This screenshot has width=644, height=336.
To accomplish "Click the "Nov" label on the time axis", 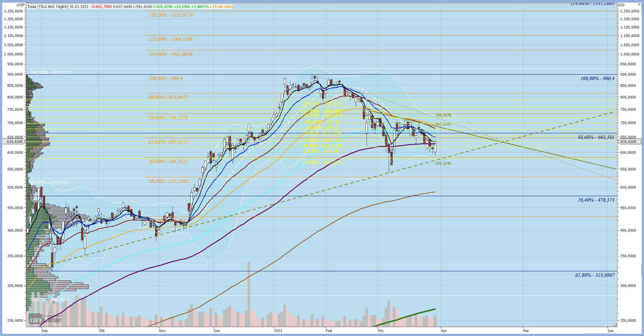I will (x=162, y=330).
